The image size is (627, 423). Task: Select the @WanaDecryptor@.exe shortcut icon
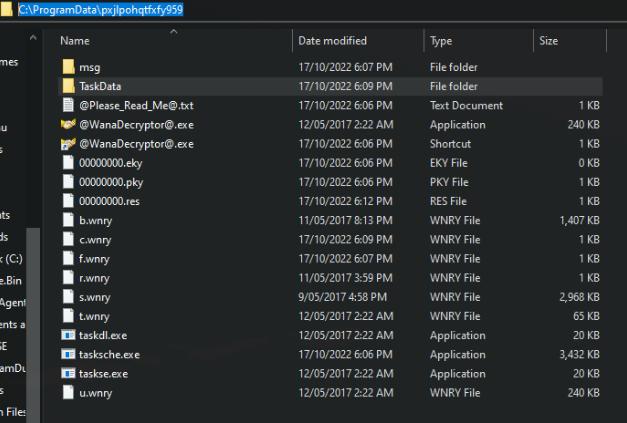[68, 144]
